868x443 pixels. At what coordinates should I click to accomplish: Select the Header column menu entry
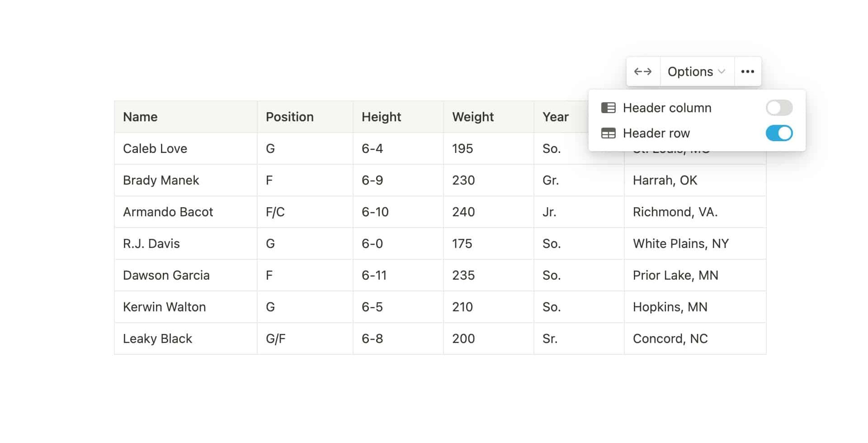(697, 108)
